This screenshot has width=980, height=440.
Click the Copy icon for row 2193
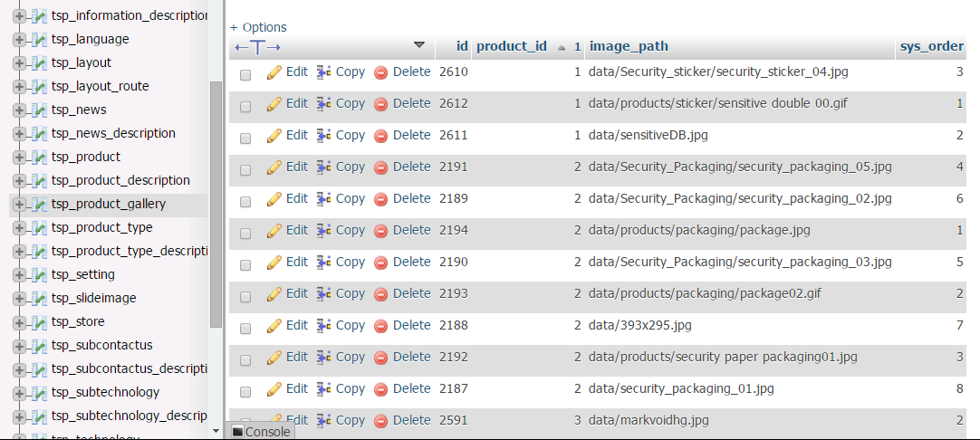(x=324, y=294)
